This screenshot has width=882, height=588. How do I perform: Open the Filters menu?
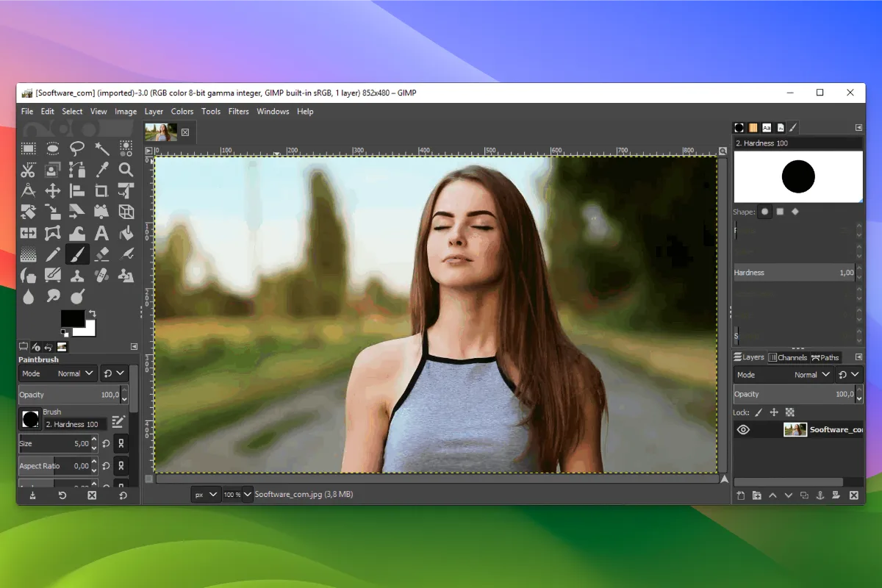(238, 112)
